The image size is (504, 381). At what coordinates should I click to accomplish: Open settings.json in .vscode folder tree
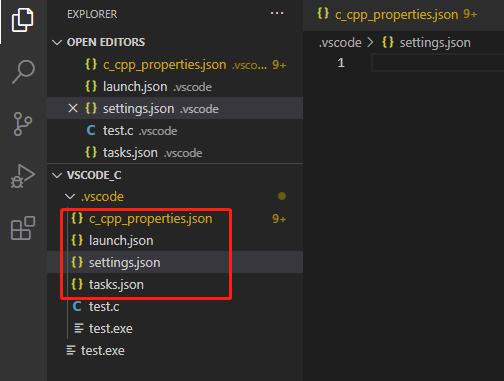click(175, 262)
